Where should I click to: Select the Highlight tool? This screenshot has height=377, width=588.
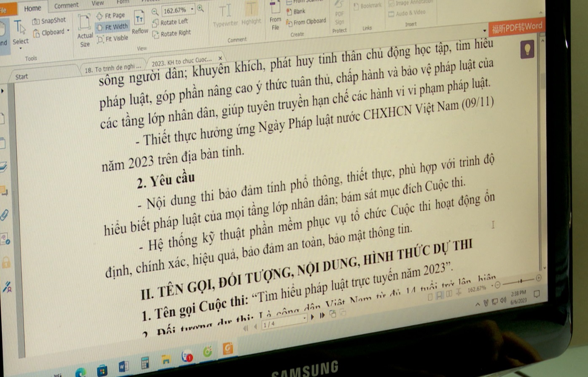click(251, 14)
